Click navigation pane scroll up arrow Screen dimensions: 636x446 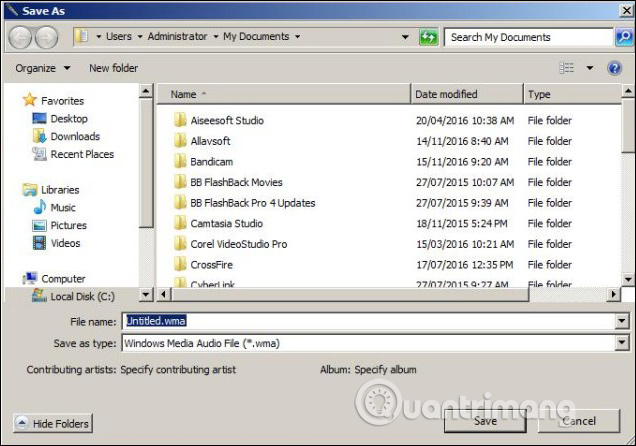[146, 90]
